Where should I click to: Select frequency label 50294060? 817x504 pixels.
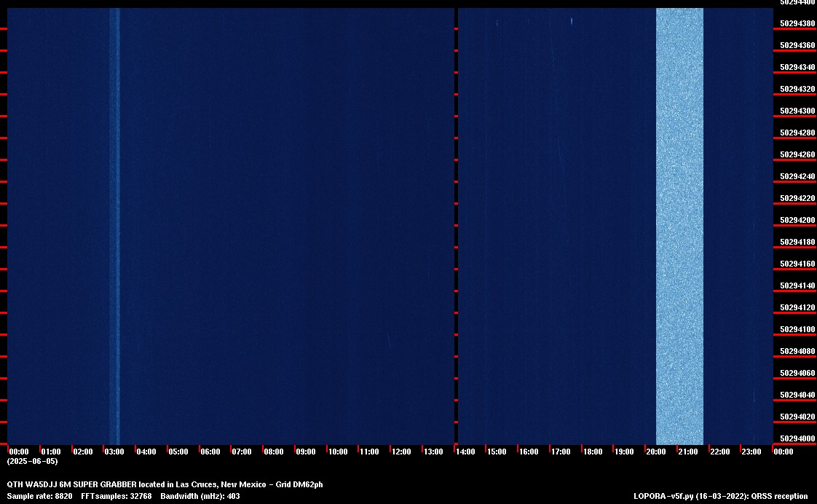pos(797,373)
